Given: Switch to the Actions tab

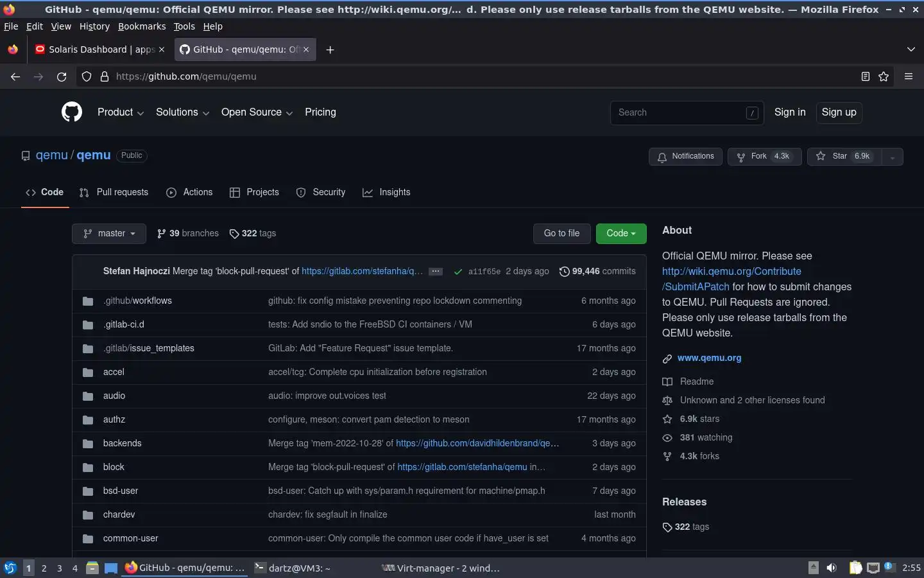Looking at the screenshot, I should 189,192.
